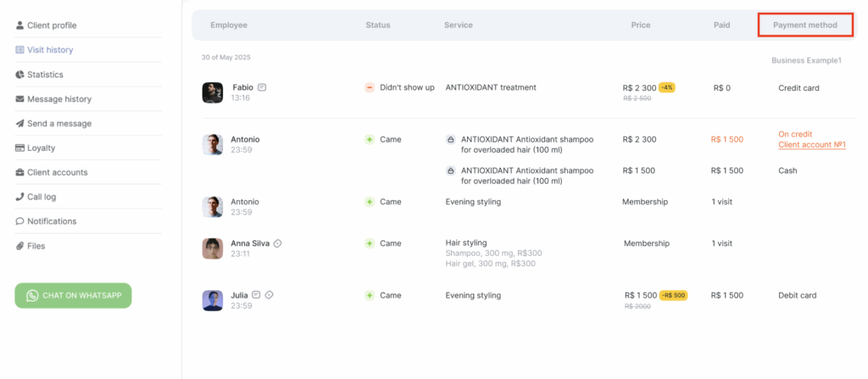Click the product icon beside the R$ 2 300 shampoo
Screen dimensions: 868x379
451,139
